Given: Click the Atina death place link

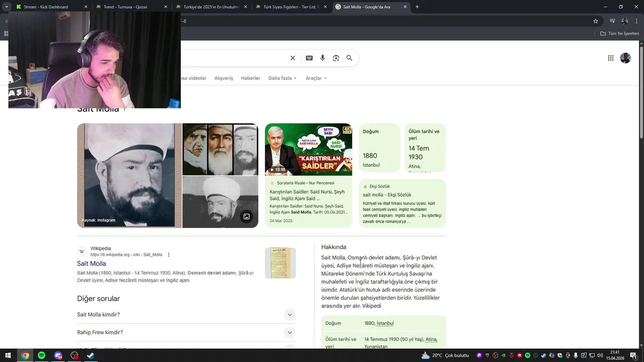Looking at the screenshot, I should click(431, 339).
